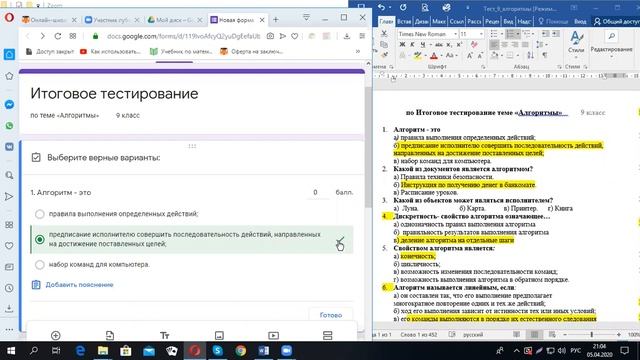Open 'Как использовать...' YouTube bookmark

click(x=111, y=51)
